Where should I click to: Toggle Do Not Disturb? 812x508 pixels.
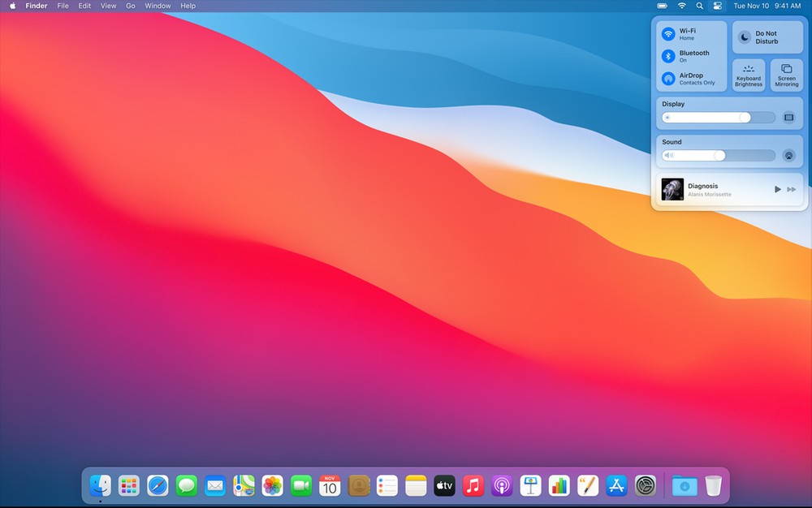(x=767, y=37)
